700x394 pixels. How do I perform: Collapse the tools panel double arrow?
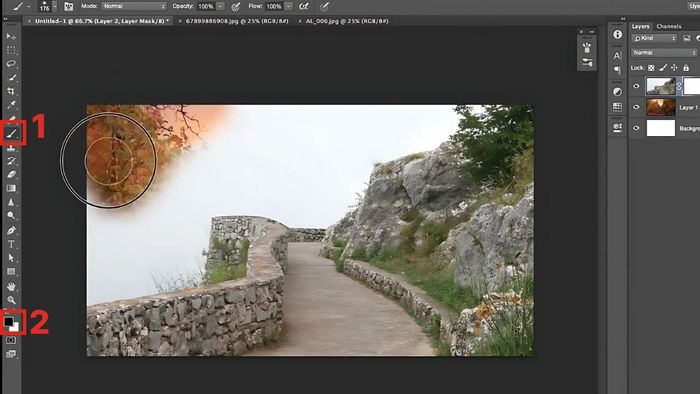pos(5,19)
